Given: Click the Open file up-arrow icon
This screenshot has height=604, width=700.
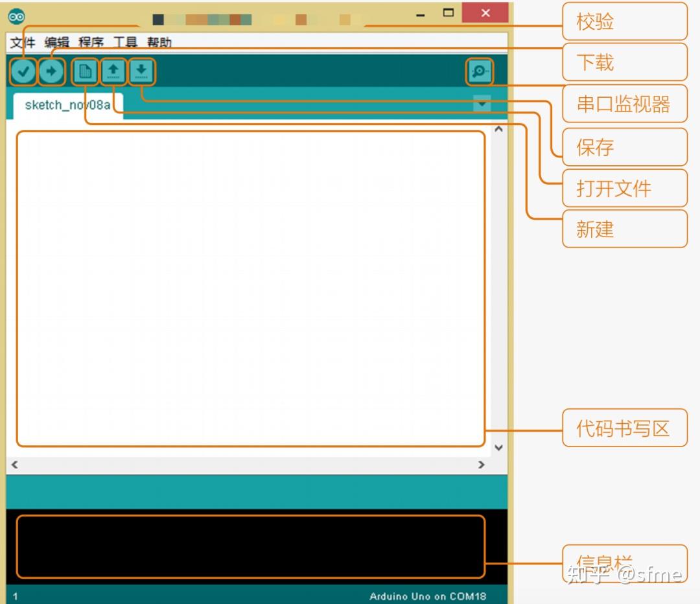Looking at the screenshot, I should [113, 71].
